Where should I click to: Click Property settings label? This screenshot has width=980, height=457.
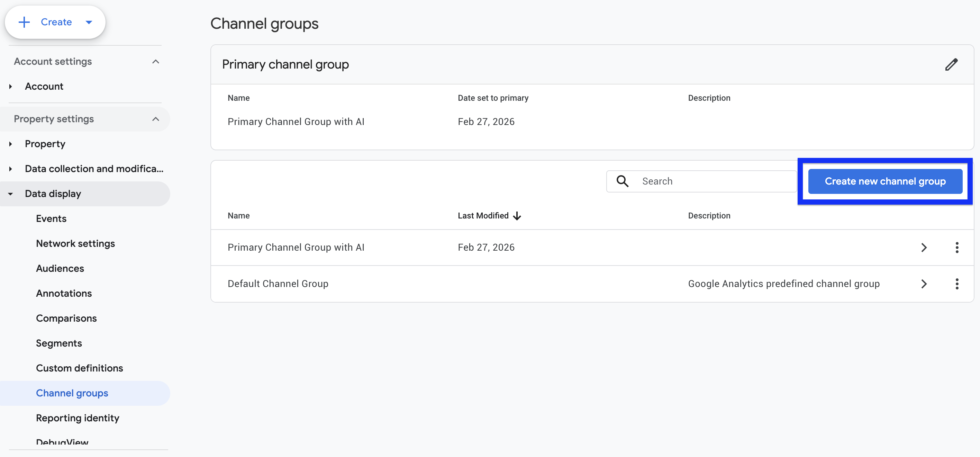click(x=54, y=119)
